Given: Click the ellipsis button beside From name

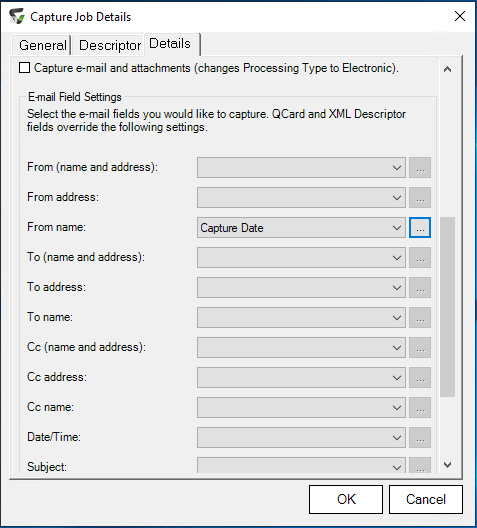Looking at the screenshot, I should (420, 228).
